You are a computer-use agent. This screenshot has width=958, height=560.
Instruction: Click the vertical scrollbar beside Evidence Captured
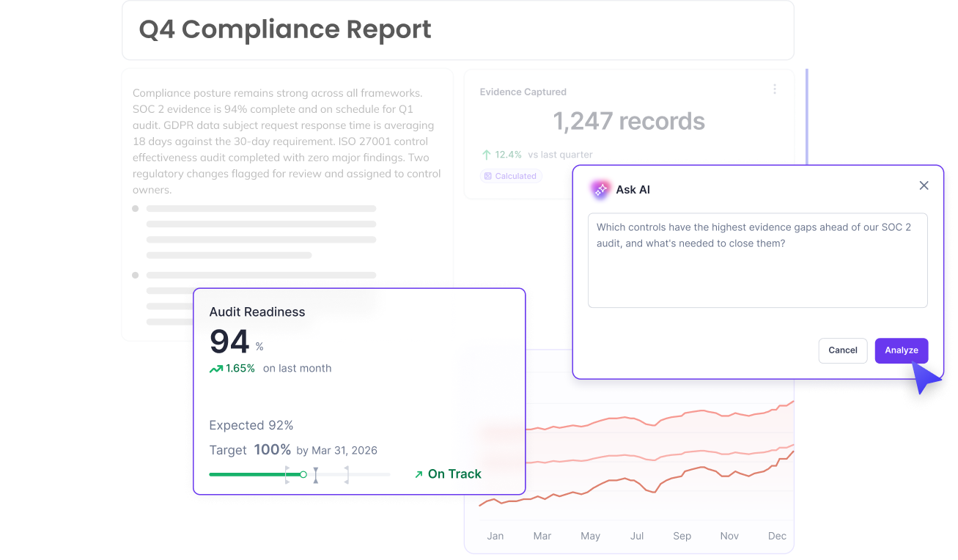807,117
